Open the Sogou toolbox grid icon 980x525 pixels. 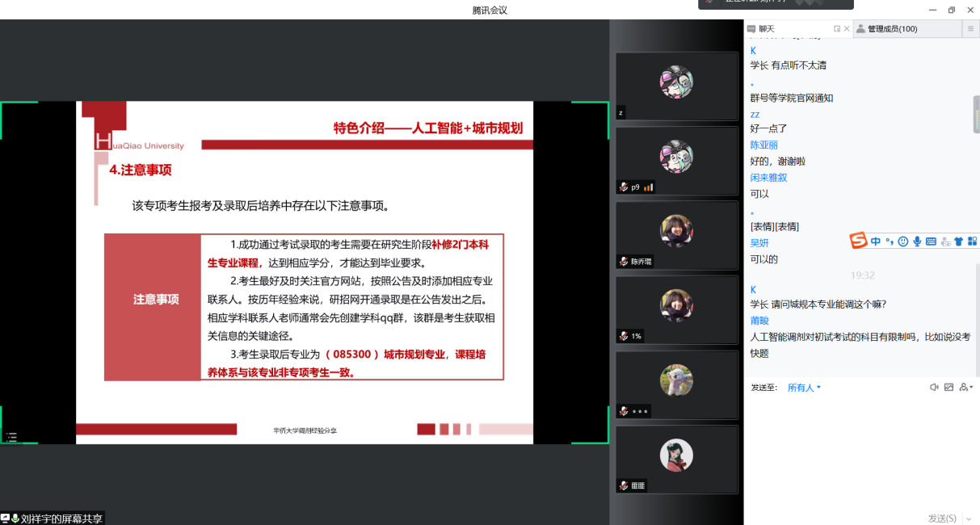point(972,241)
